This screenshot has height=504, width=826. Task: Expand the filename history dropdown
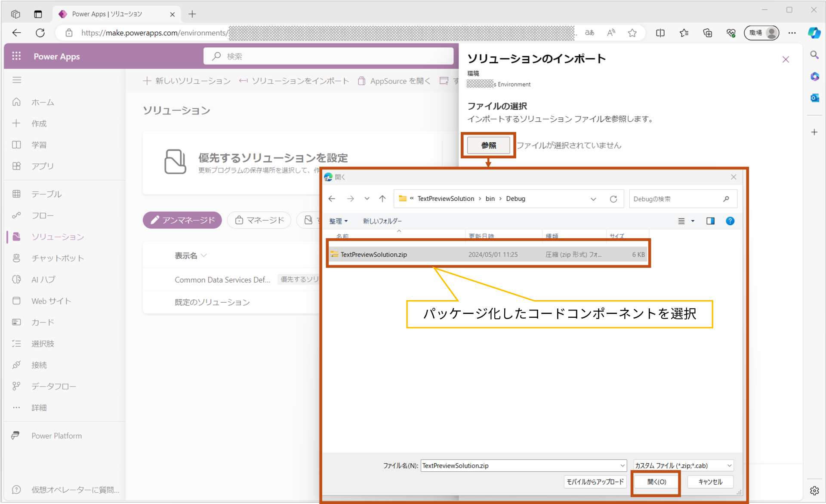tap(622, 465)
